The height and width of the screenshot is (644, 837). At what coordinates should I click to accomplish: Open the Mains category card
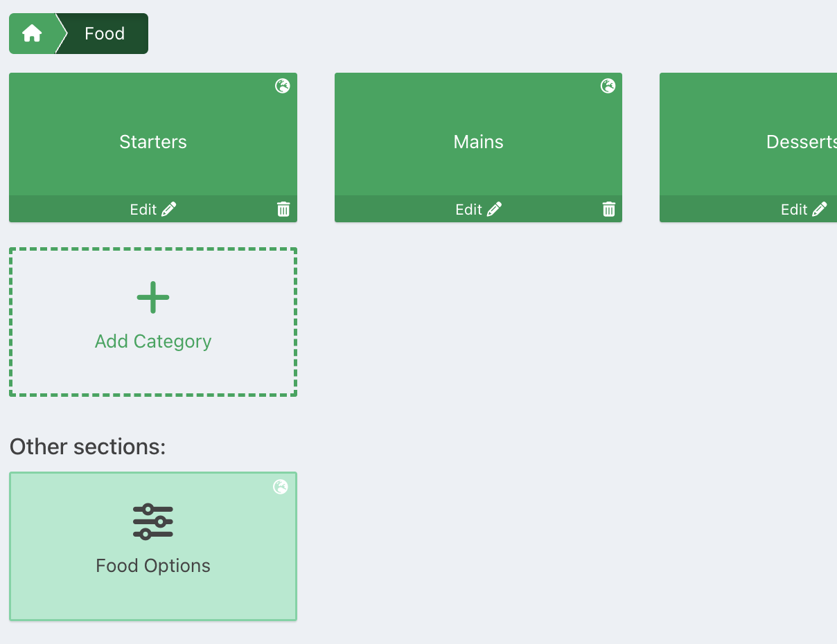[478, 142]
